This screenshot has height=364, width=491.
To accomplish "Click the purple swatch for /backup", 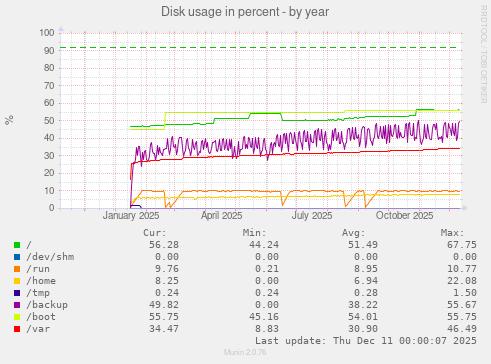I will pos(17,305).
